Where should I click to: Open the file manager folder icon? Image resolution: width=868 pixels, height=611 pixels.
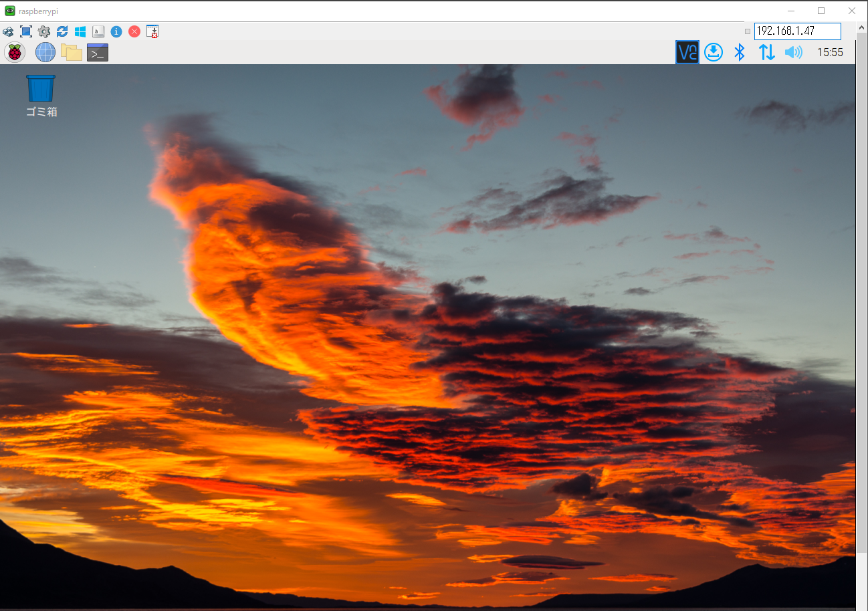72,52
